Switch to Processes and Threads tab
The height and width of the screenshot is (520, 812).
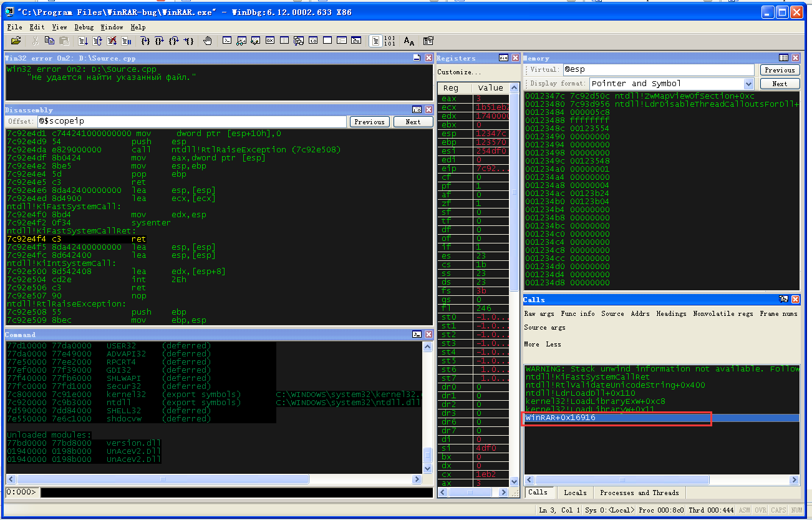click(639, 493)
